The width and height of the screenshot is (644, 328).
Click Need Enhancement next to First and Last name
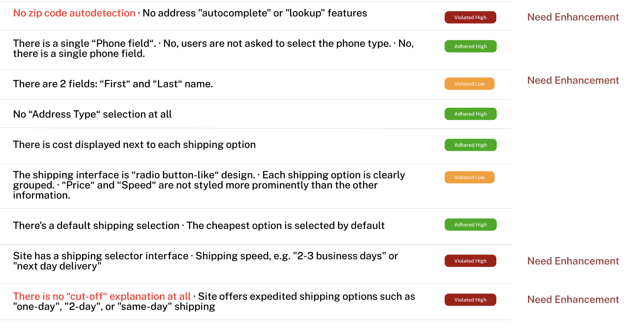pos(573,80)
